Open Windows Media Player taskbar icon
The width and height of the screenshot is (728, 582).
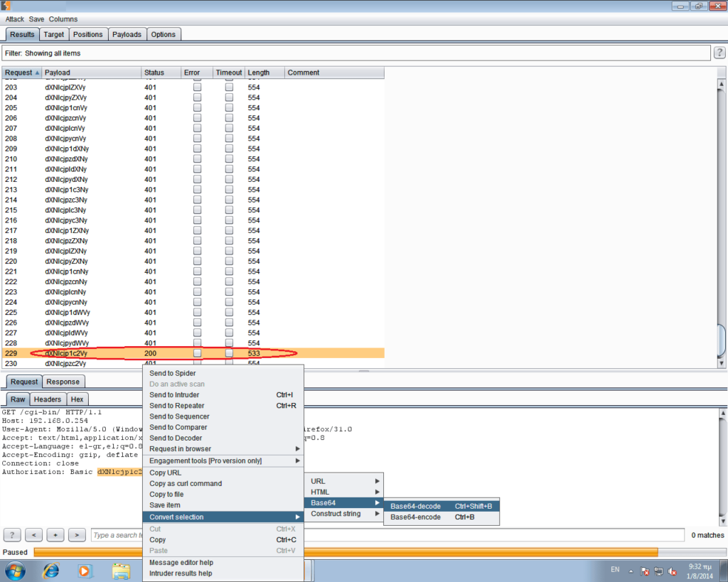click(85, 571)
